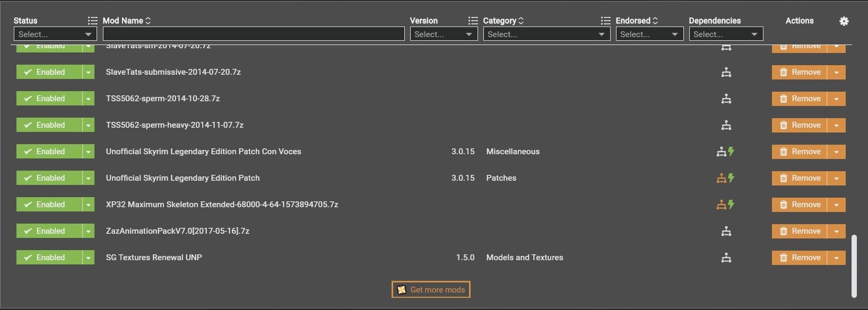Screen dimensions: 868x310
Task: Click dependency icon for TSS5062-sperm-2014-10-28 row
Action: pos(726,99)
